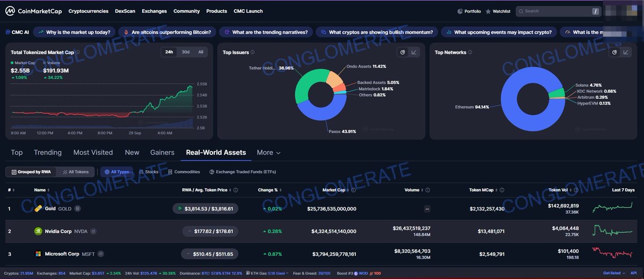
Task: Sort by the Market Cap column
Action: 336,190
